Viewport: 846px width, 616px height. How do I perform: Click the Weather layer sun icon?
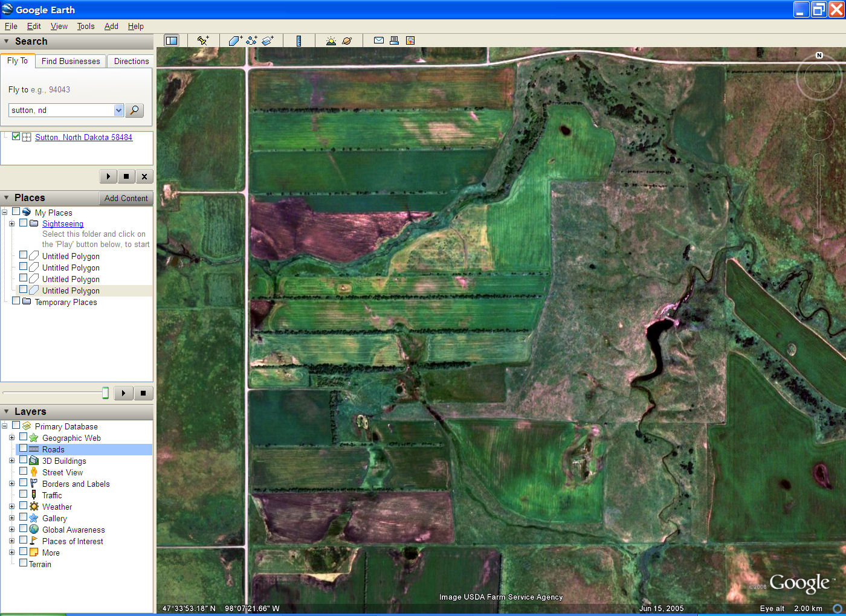pyautogui.click(x=34, y=507)
